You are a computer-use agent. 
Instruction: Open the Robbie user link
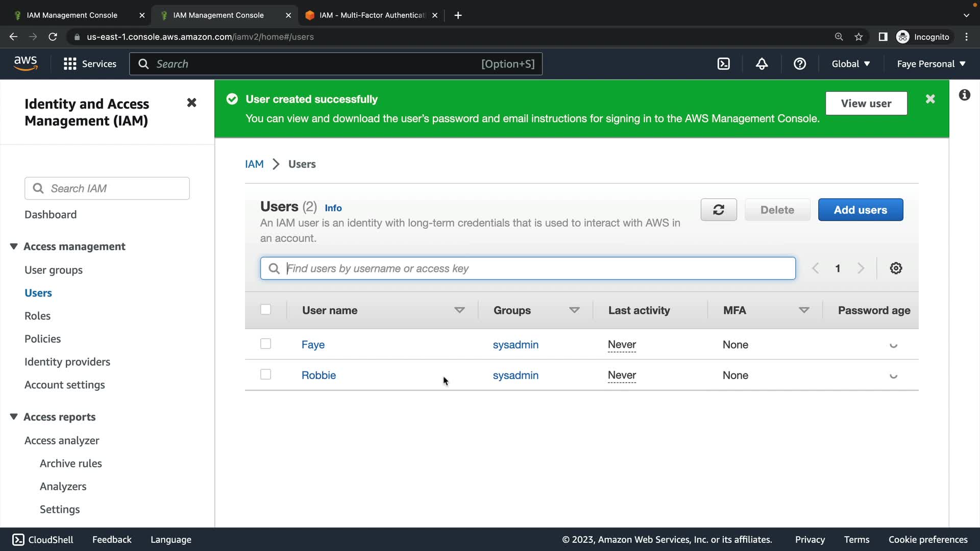coord(318,375)
